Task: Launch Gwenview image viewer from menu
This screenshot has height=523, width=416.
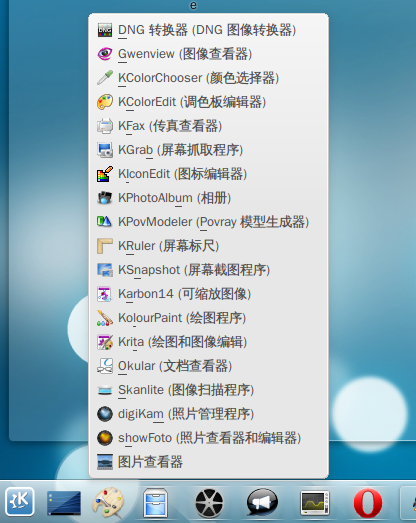Action: pyautogui.click(x=209, y=54)
